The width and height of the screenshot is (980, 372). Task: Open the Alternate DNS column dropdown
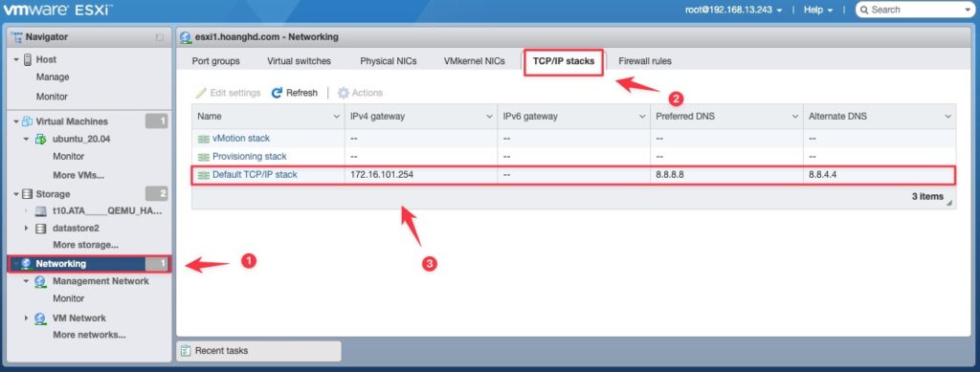coord(948,117)
